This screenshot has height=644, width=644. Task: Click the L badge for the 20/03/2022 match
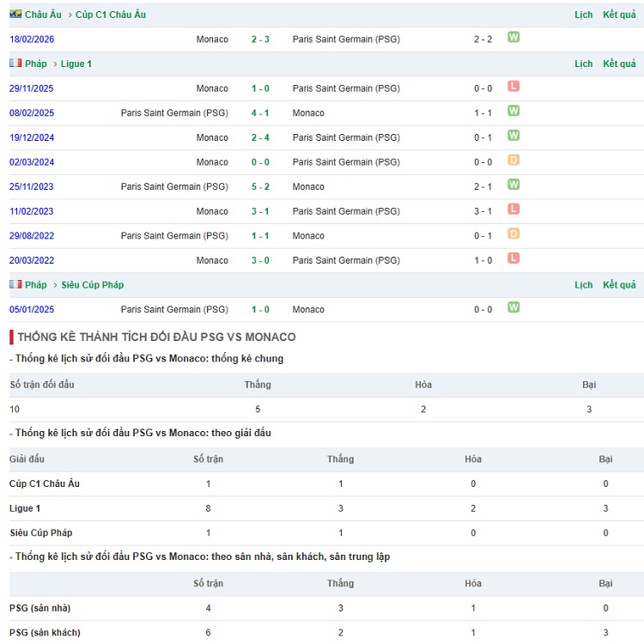tap(513, 258)
